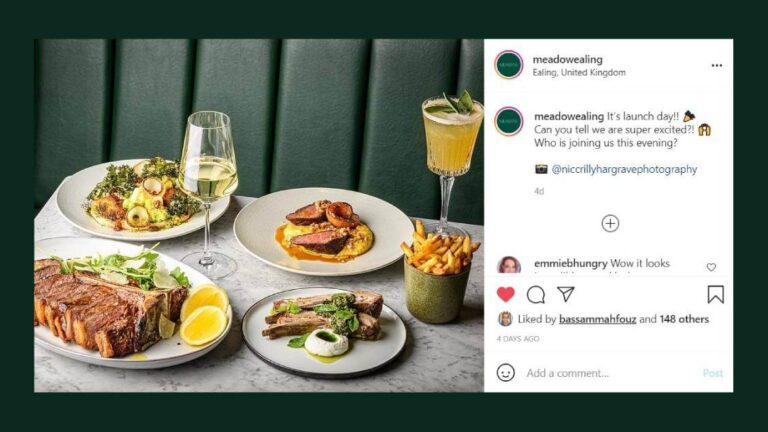Image resolution: width=768 pixels, height=432 pixels.
Task: Open the emoji picker smiley icon
Action: (x=506, y=373)
